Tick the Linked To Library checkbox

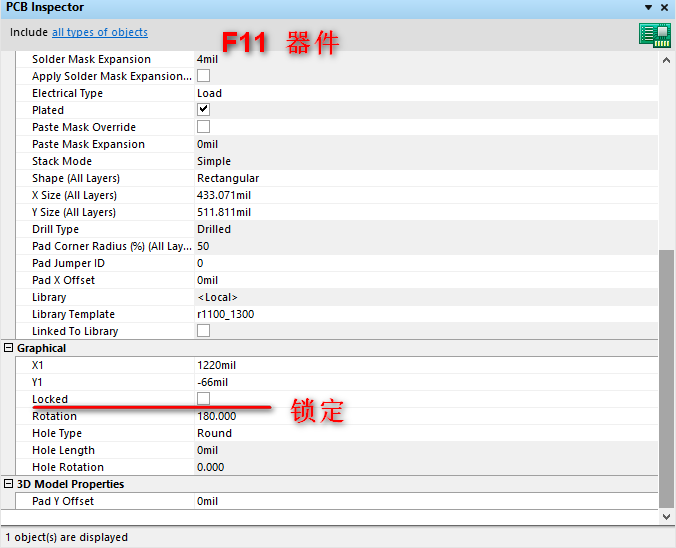(204, 331)
